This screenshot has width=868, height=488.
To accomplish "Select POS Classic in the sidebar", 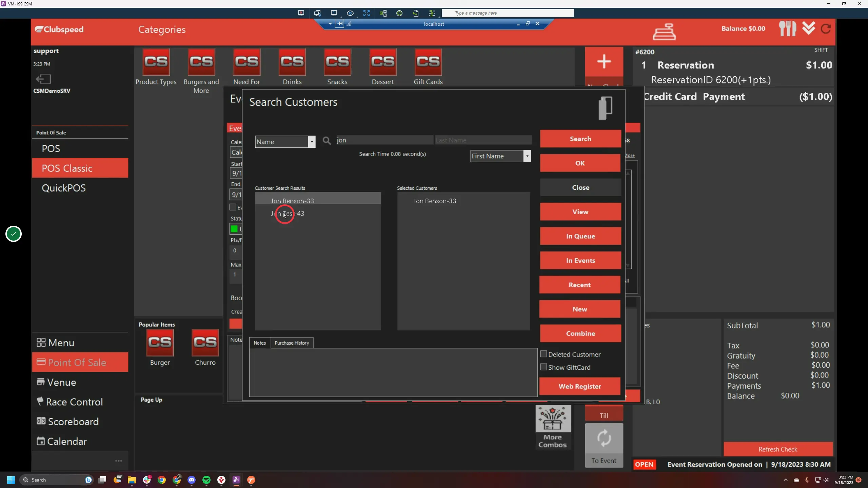I will pyautogui.click(x=80, y=168).
